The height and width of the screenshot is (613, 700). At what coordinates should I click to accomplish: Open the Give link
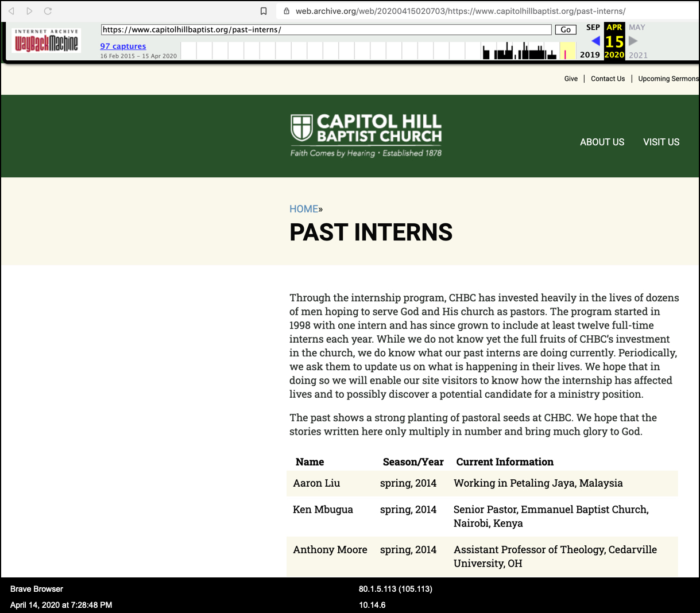tap(571, 79)
